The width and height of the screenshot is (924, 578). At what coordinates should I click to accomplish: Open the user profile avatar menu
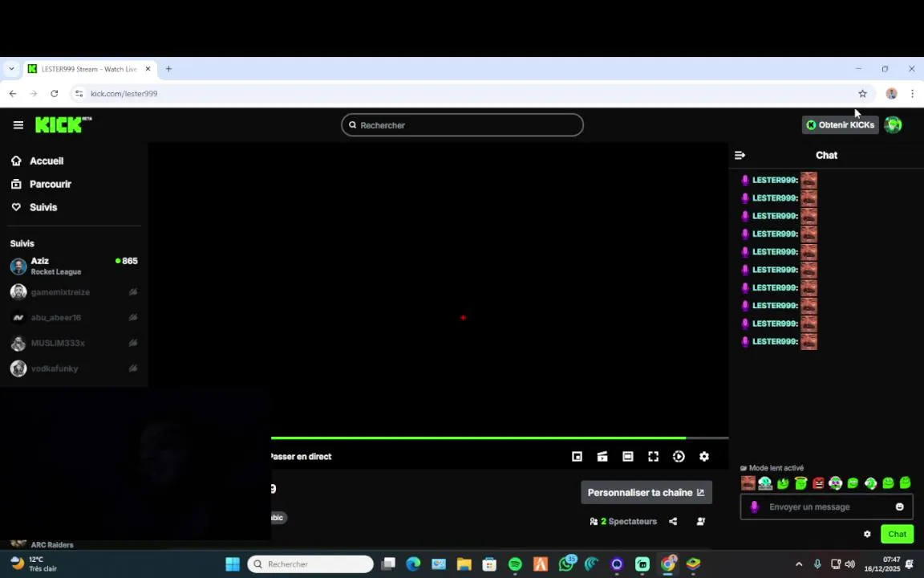coord(893,125)
